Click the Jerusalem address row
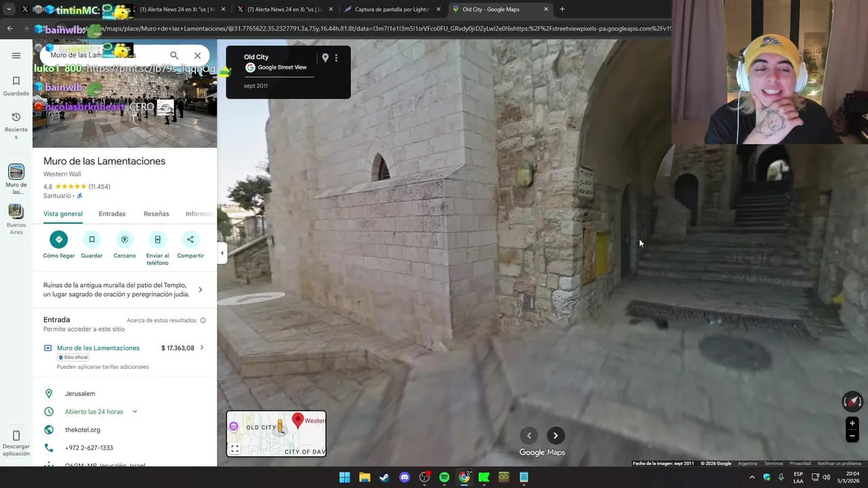Screen dimensions: 868x488 pos(125,394)
